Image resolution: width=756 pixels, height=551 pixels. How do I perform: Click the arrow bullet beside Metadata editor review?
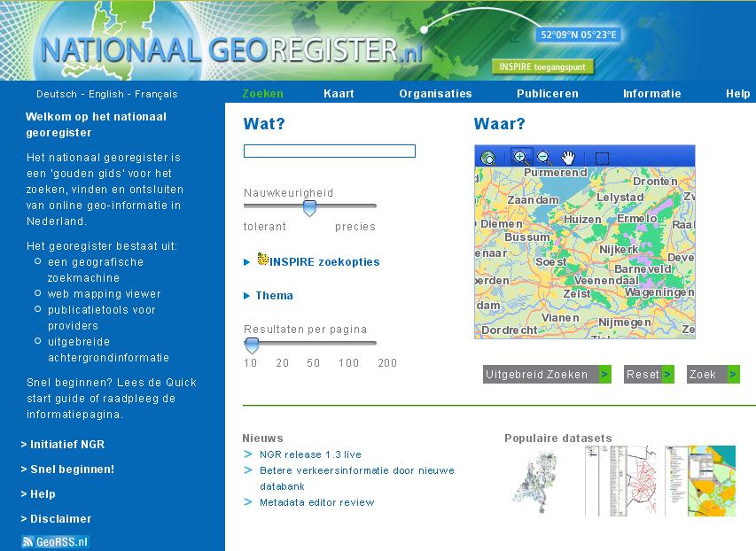(248, 501)
